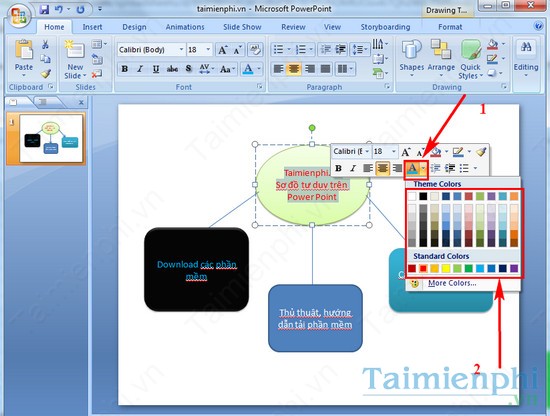Open mini toolbar font size dropdown
Image resolution: width=550 pixels, height=416 pixels.
tap(394, 152)
